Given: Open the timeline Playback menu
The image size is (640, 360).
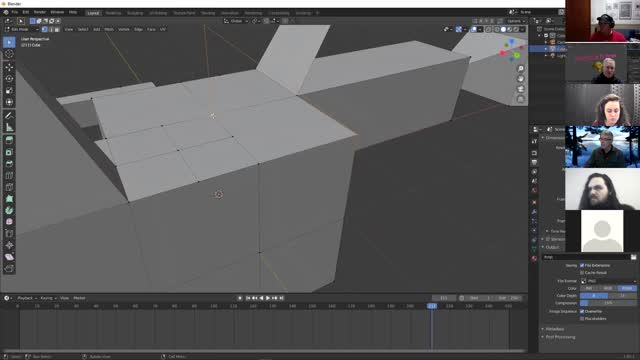Looking at the screenshot, I should pyautogui.click(x=27, y=298).
